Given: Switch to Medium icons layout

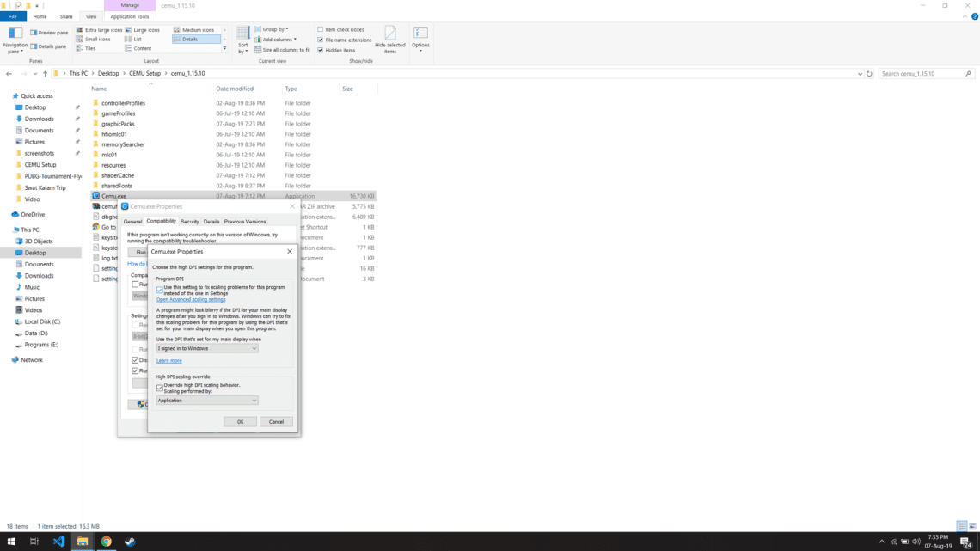Looking at the screenshot, I should (196, 28).
